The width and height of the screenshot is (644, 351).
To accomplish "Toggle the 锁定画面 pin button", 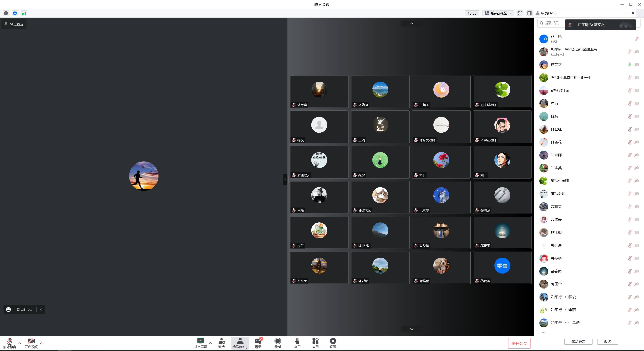I will [x=14, y=24].
